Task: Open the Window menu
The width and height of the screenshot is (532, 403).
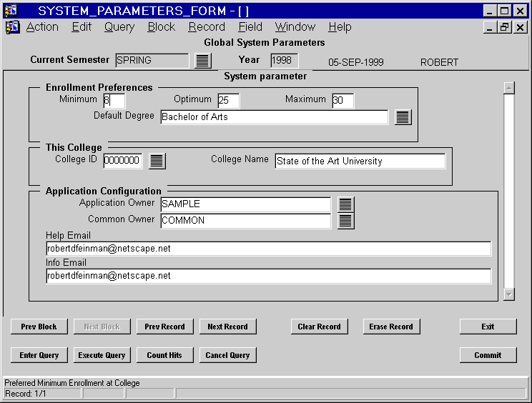Action: point(295,26)
